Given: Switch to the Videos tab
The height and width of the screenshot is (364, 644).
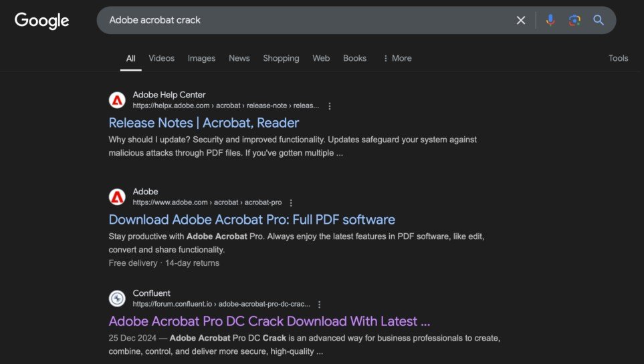Looking at the screenshot, I should pos(161,58).
